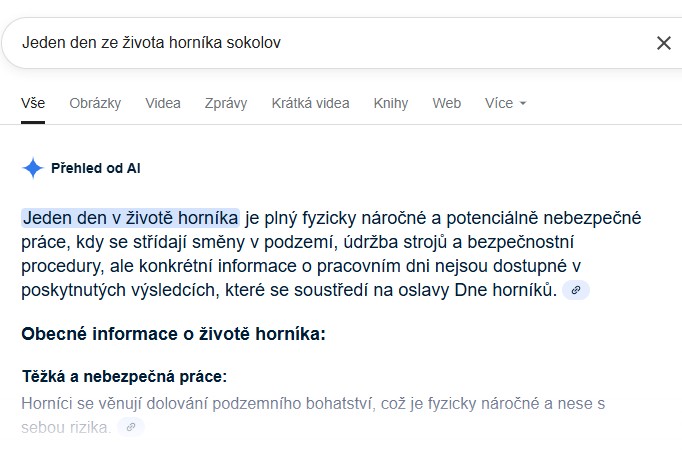This screenshot has height=454, width=682.
Task: Click the blue AI sparkle icon
Action: coord(33,168)
